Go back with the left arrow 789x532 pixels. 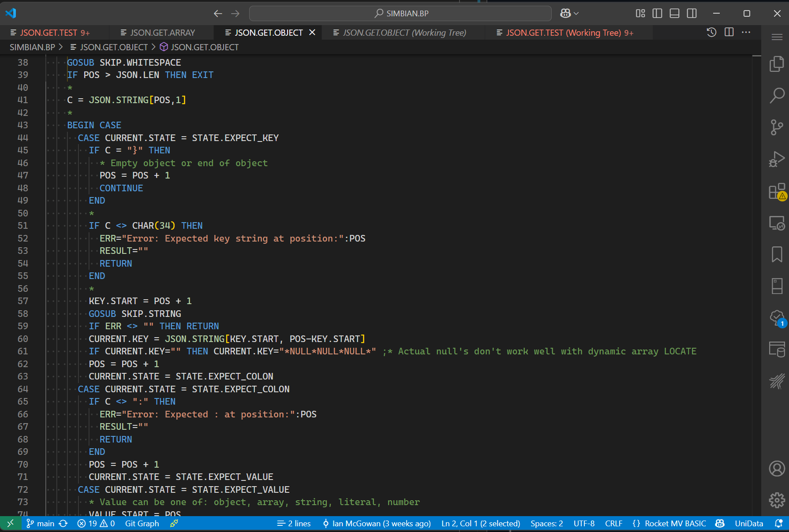[x=218, y=14]
